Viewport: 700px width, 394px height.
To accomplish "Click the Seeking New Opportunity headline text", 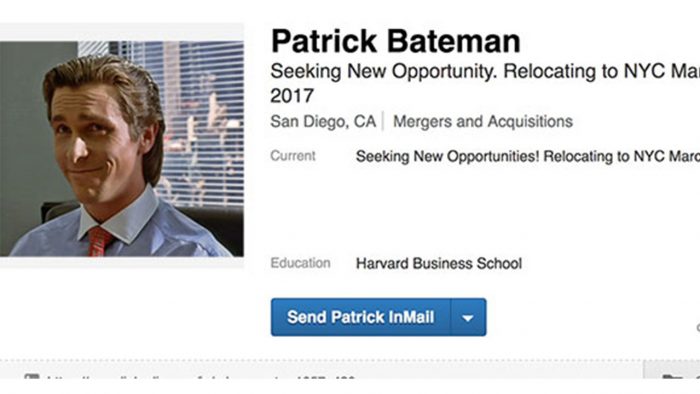I will [485, 71].
